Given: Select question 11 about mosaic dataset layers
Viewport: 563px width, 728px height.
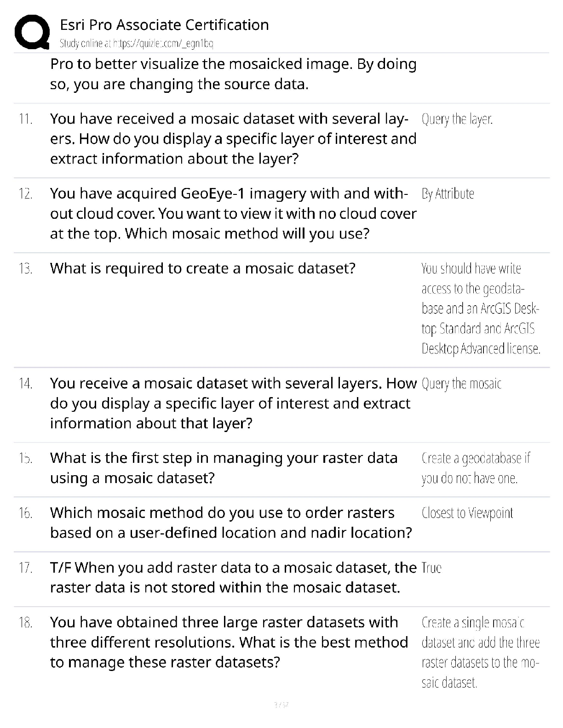Looking at the screenshot, I should [233, 139].
